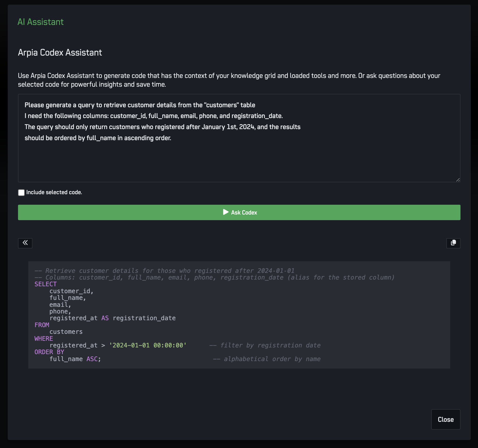Click the 'email,' code line

pyautogui.click(x=60, y=305)
